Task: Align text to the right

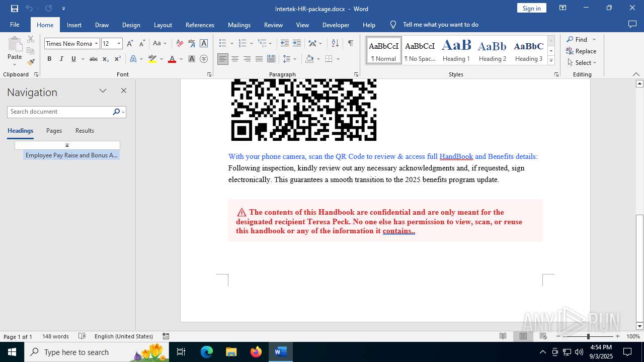Action: 247,59
